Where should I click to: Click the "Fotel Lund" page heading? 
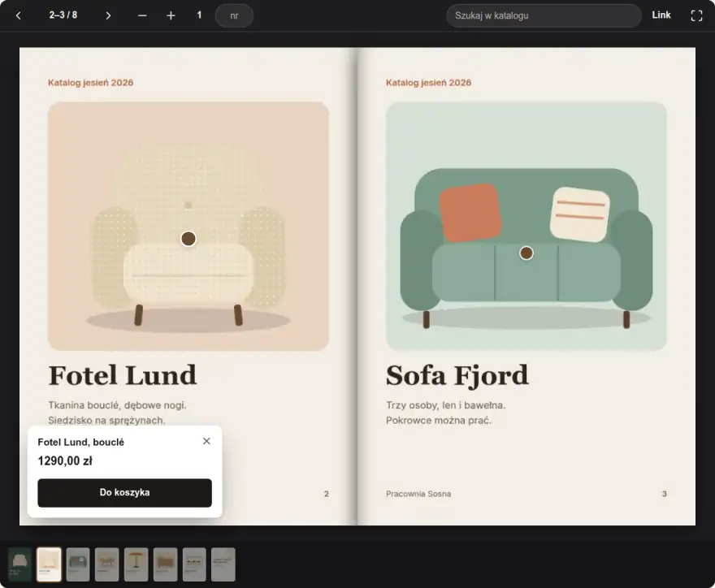tap(122, 375)
